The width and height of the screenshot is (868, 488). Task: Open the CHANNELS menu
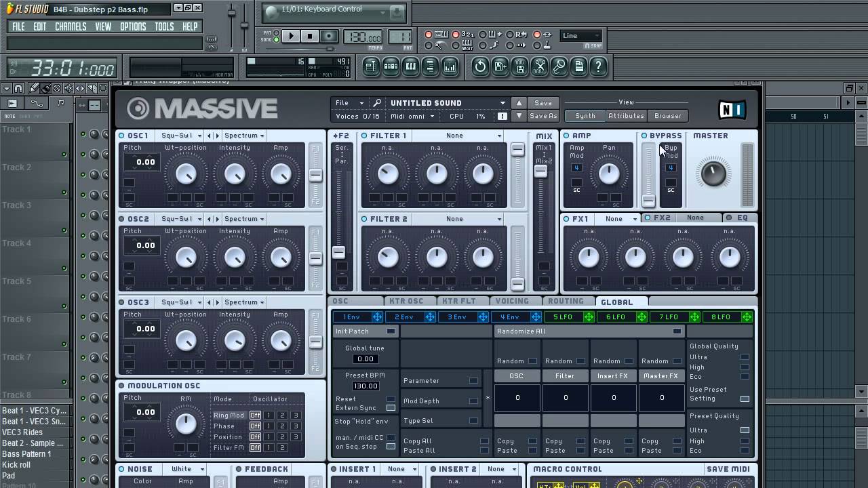(x=71, y=26)
